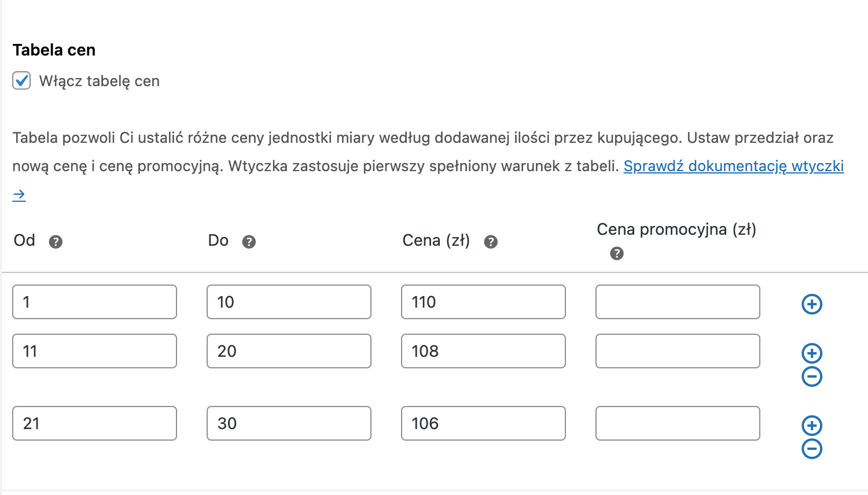
Task: Click the Do field containing 10
Action: pos(289,302)
